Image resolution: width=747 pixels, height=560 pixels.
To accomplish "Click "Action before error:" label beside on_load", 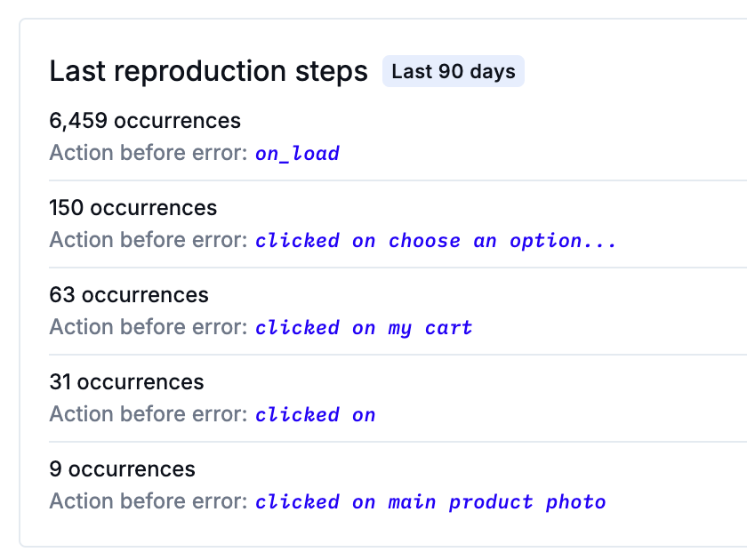I will (x=149, y=154).
